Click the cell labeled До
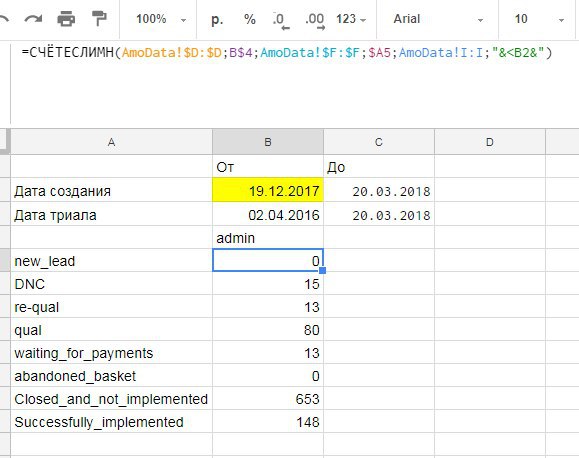The height and width of the screenshot is (458, 579). click(379, 167)
